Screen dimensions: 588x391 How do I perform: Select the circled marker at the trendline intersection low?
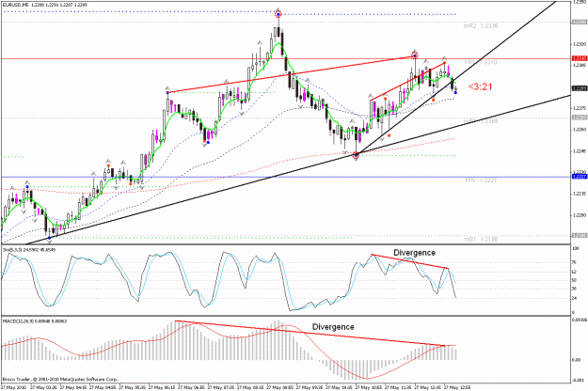(x=356, y=155)
